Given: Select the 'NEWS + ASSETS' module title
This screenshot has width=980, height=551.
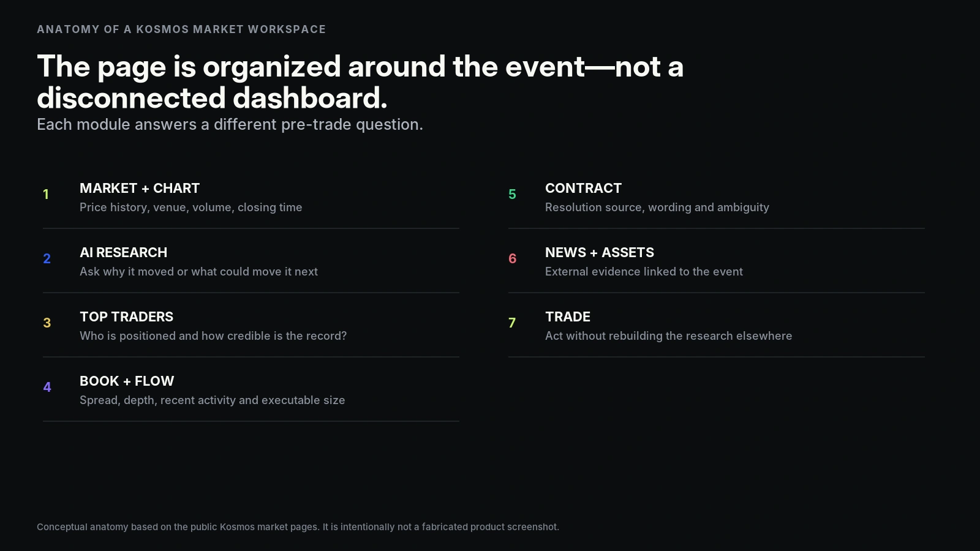Looking at the screenshot, I should [600, 252].
